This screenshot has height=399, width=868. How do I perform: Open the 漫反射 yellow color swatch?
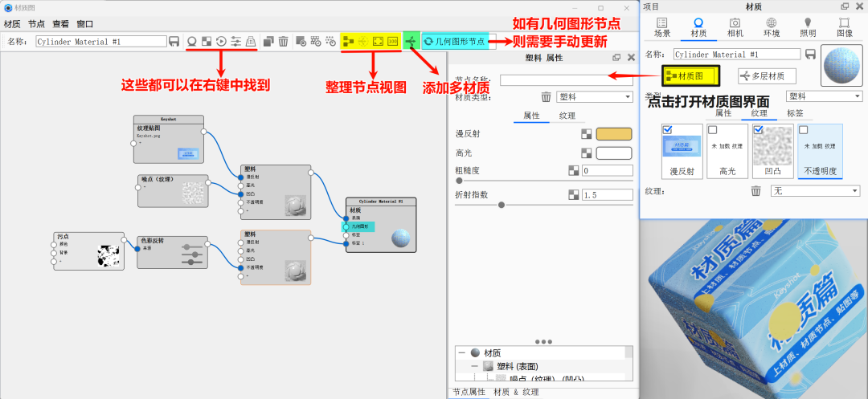614,134
